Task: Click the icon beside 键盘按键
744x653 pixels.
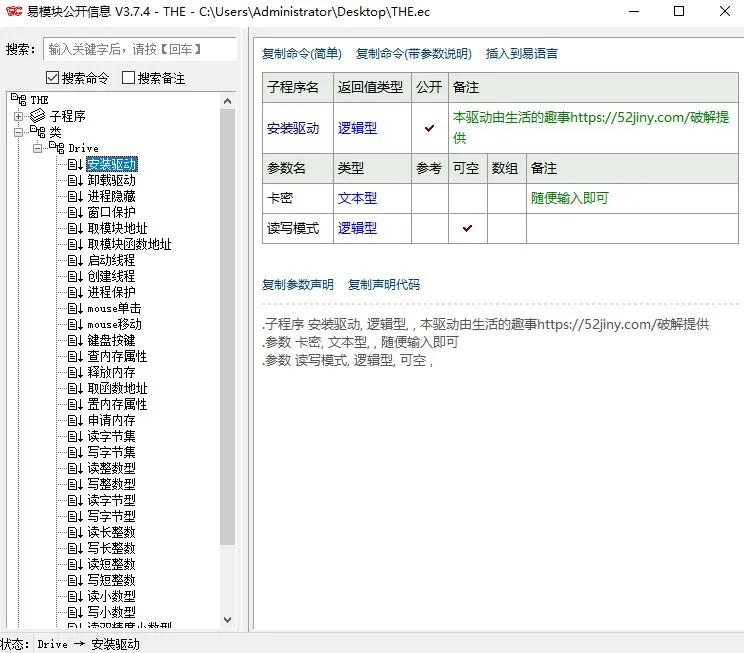Action: [75, 340]
